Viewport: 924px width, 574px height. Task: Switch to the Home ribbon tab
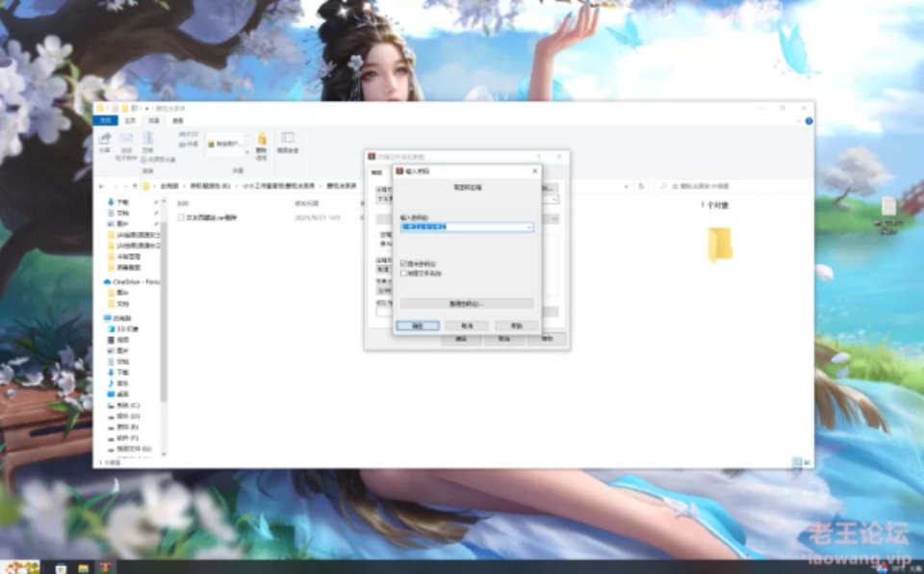(x=130, y=120)
